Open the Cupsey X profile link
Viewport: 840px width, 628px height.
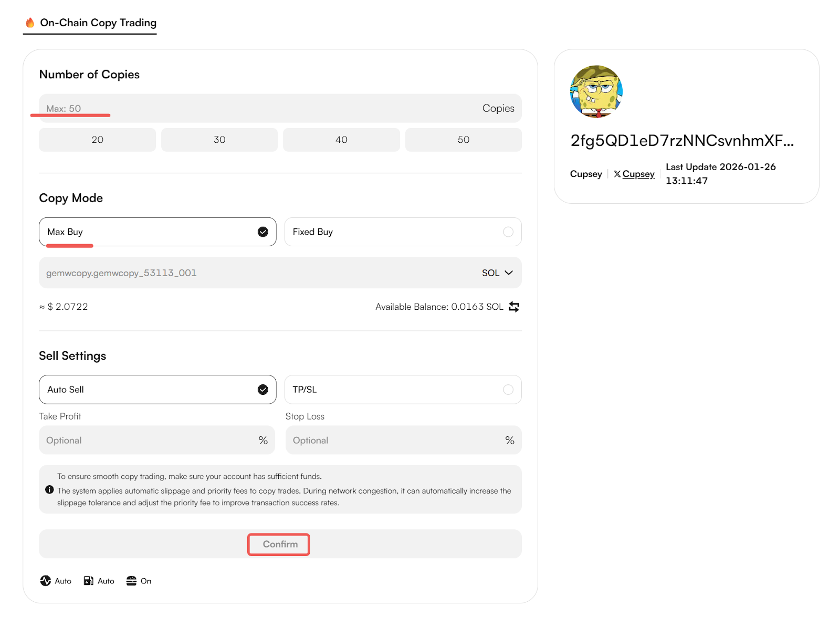click(x=638, y=174)
